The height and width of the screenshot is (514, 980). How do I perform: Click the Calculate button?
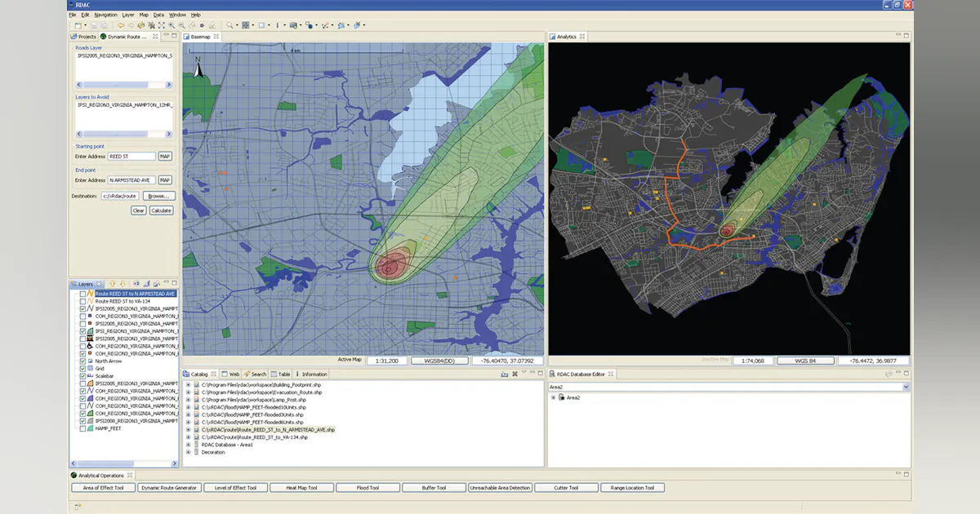162,210
